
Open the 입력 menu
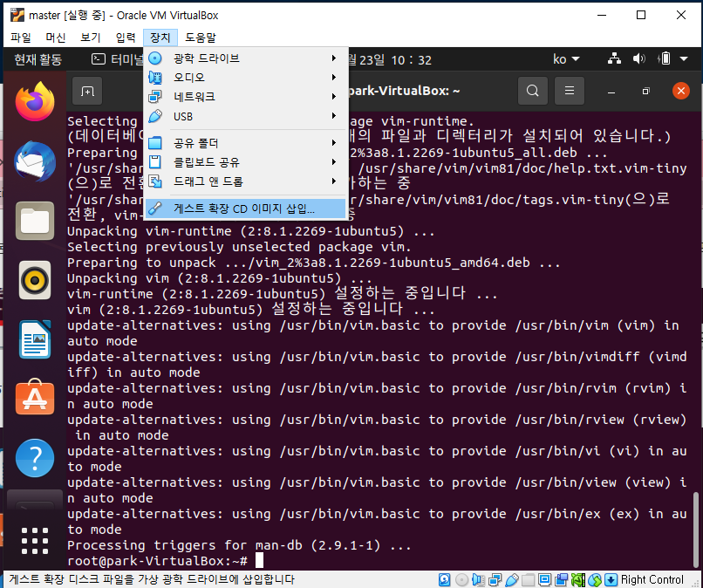pos(126,38)
